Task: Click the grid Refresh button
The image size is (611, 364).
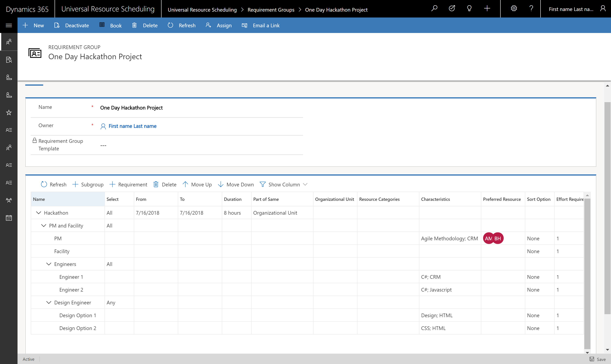Action: pos(54,185)
